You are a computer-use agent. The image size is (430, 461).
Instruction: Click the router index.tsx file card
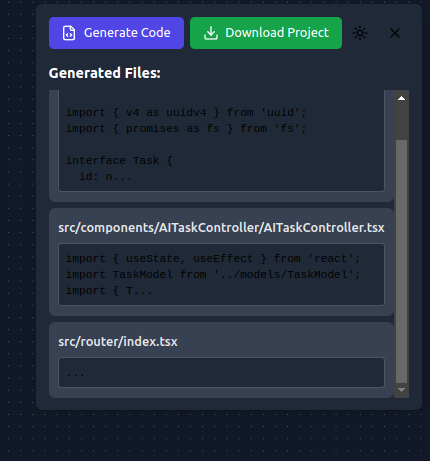coord(221,360)
